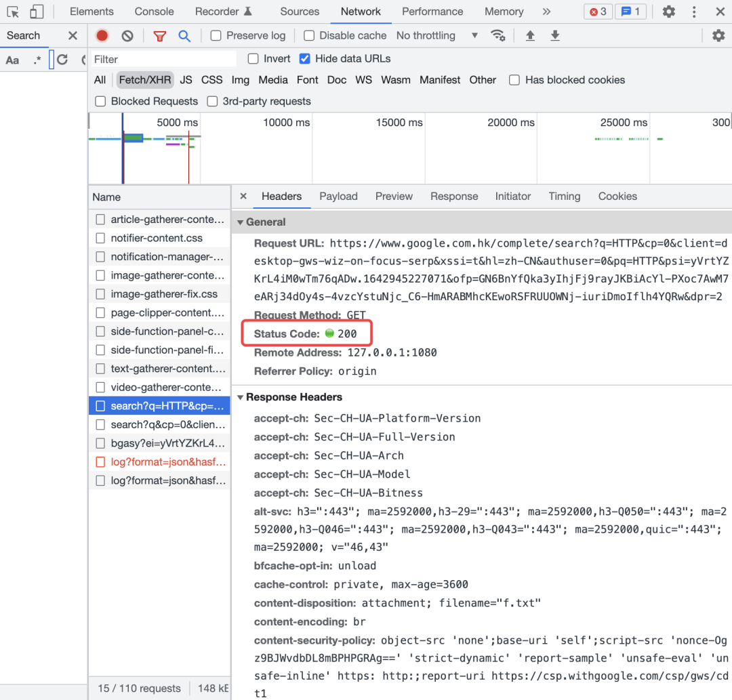This screenshot has height=700, width=732.
Task: Enable Preserve log checkbox
Action: (216, 35)
